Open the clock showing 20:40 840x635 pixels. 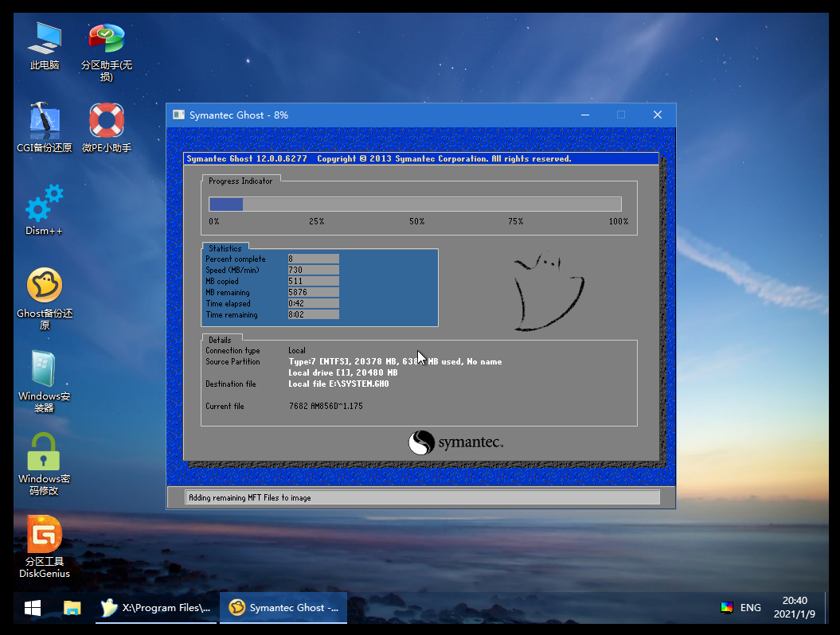[x=795, y=607]
